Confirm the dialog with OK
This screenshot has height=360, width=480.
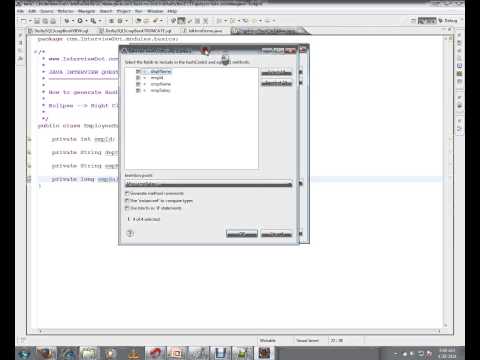tap(242, 234)
